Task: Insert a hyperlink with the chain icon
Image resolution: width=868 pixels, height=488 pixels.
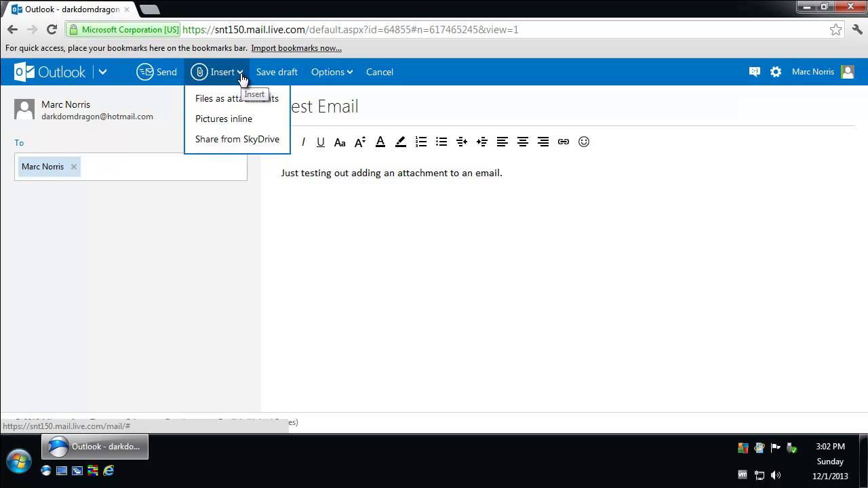Action: [x=564, y=142]
